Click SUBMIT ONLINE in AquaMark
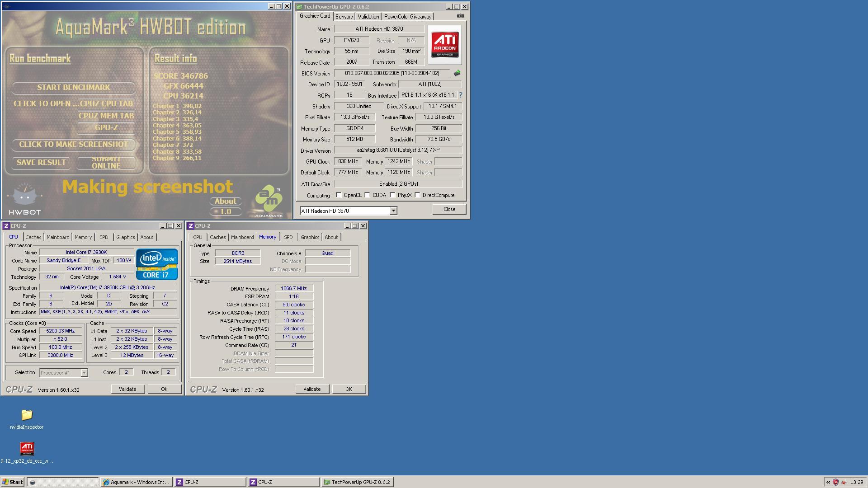Image resolution: width=868 pixels, height=488 pixels. [x=106, y=162]
